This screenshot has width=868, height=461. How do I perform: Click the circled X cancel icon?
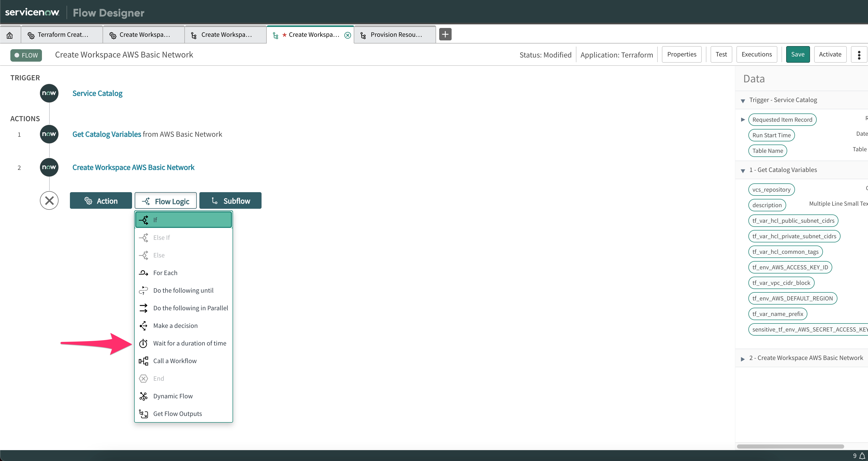coord(49,201)
